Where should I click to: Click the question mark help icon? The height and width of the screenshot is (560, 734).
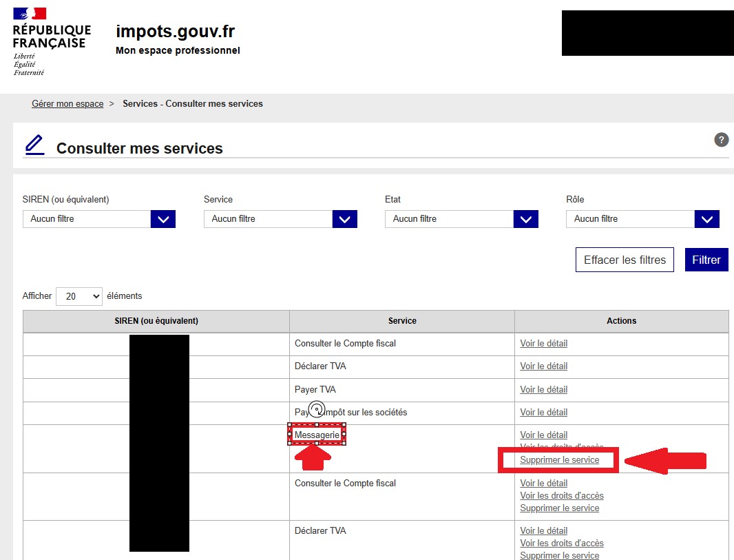pos(721,139)
